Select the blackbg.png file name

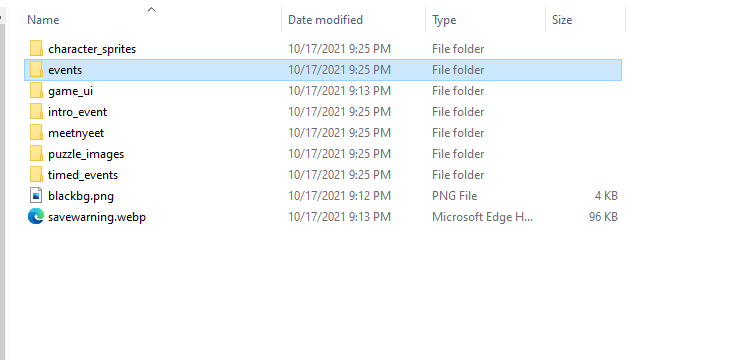[81, 196]
